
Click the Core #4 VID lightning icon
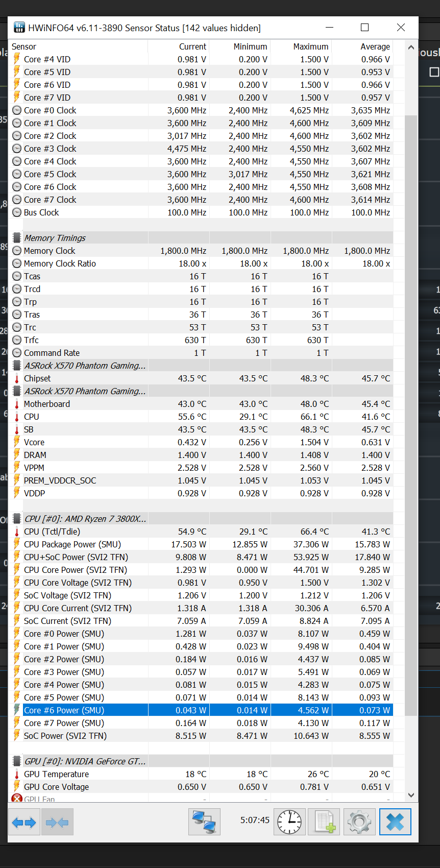click(x=17, y=59)
